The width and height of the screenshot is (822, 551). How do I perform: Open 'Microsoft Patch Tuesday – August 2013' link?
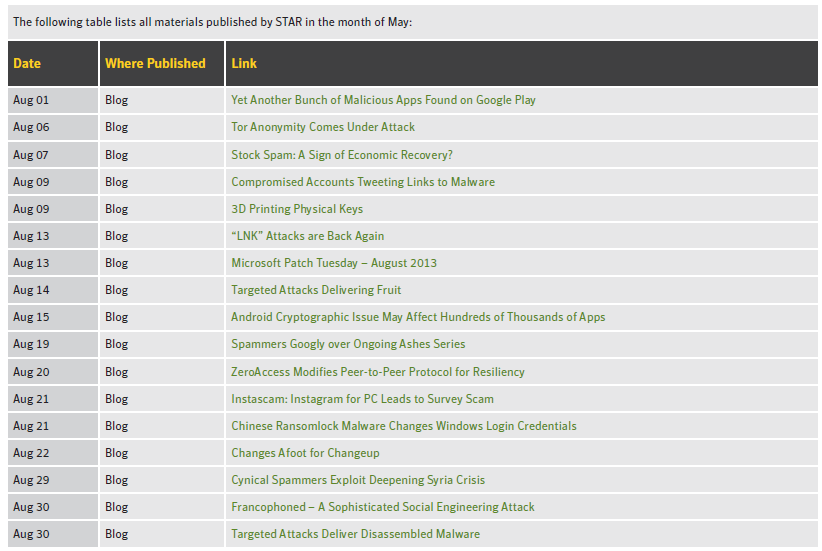[x=334, y=263]
